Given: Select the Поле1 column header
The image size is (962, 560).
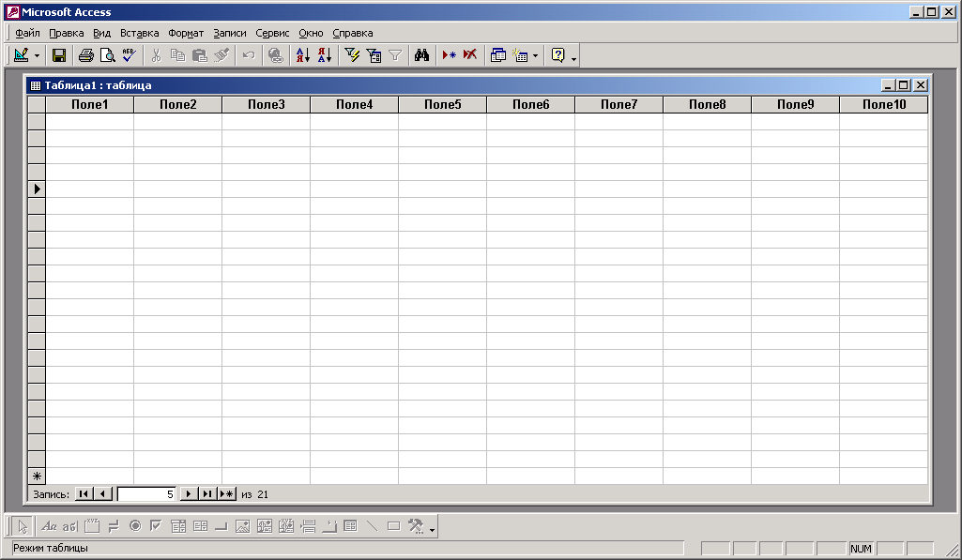Looking at the screenshot, I should tap(89, 104).
